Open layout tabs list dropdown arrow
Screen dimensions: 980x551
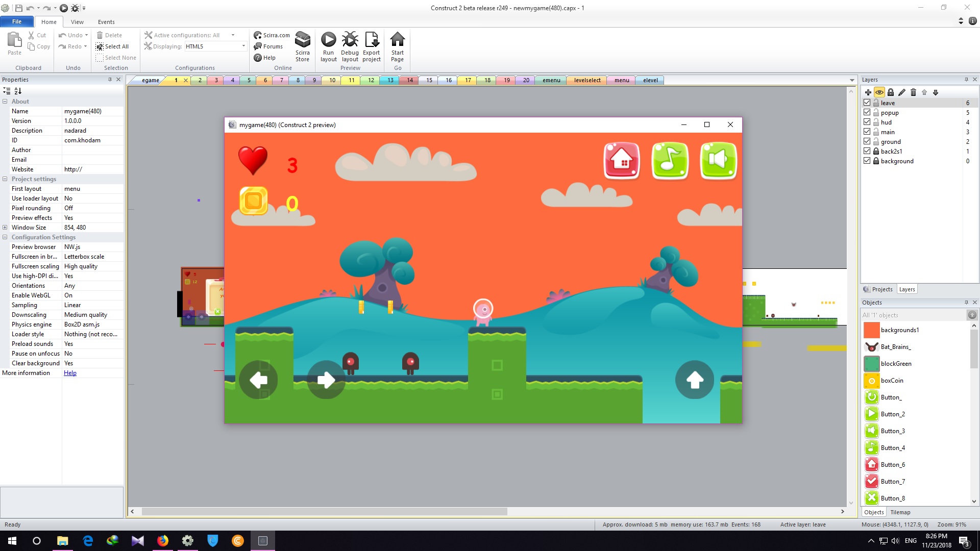click(x=852, y=80)
